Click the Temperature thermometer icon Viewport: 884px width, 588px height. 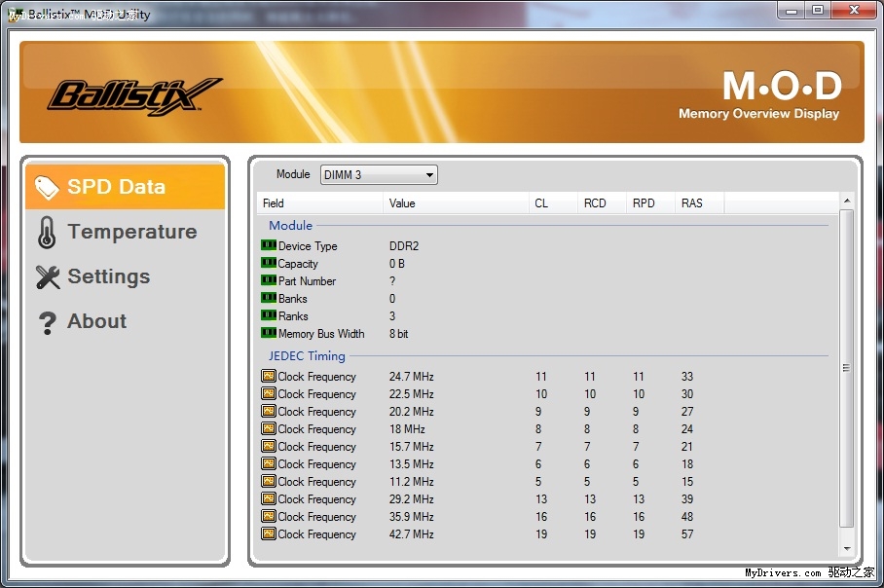[x=47, y=233]
